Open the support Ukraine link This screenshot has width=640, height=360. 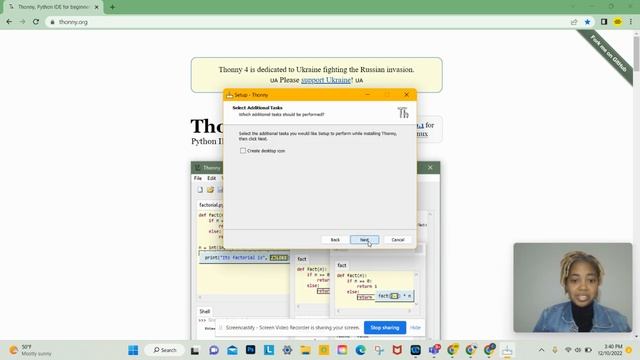point(326,80)
